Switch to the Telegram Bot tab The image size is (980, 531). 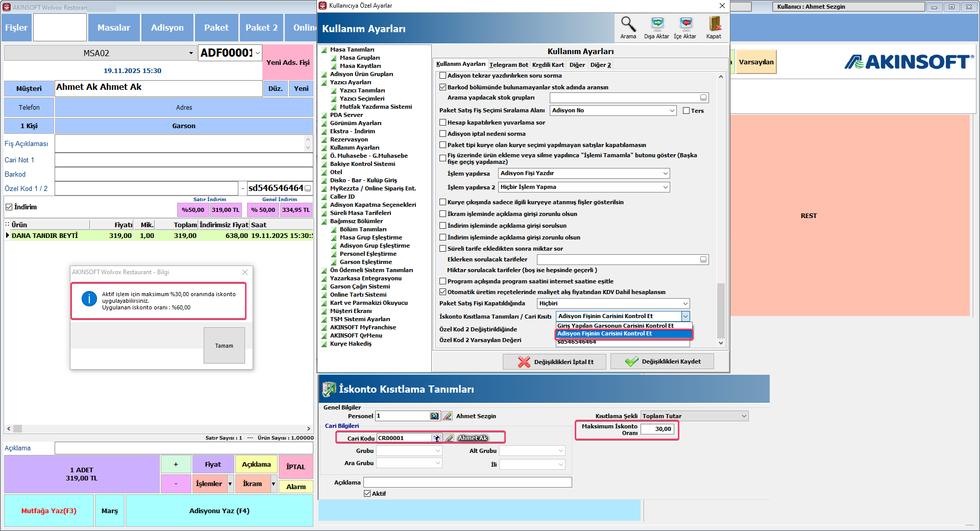[x=508, y=65]
